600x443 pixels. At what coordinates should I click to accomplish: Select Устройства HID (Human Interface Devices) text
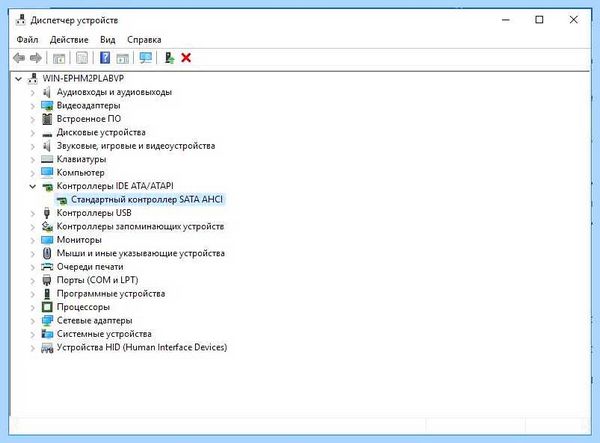click(x=142, y=347)
